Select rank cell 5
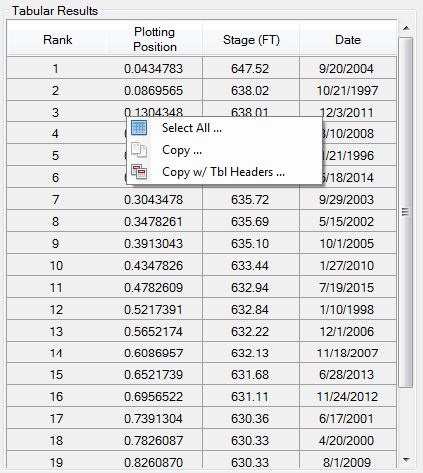Screen dimensions: 423x473 click(x=56, y=155)
